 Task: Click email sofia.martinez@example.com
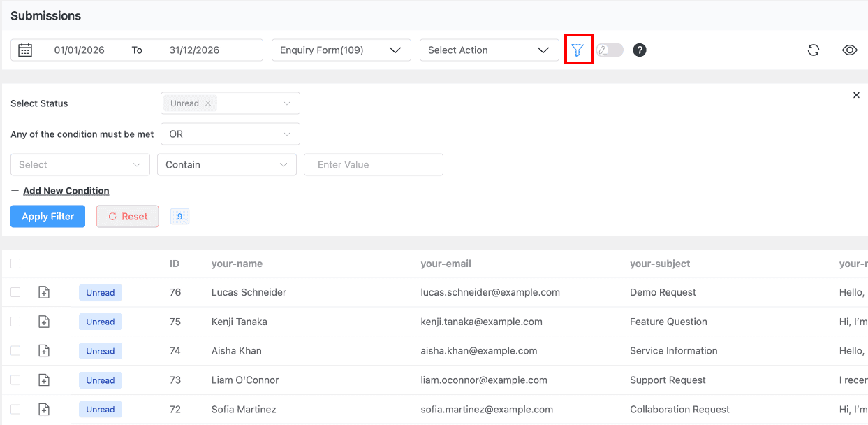[x=487, y=410]
